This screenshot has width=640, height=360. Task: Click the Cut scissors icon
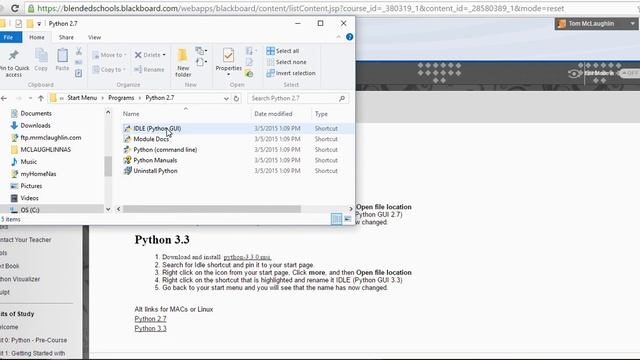[79, 51]
